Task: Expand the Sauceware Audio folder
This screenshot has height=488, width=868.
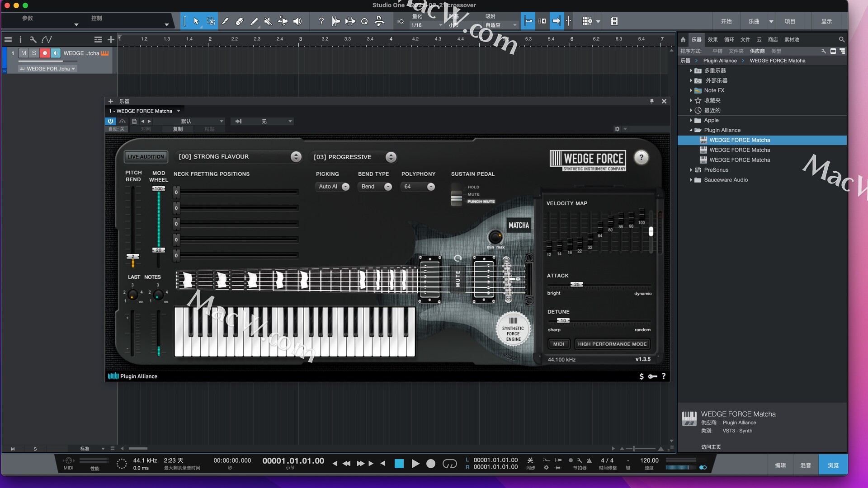Action: pyautogui.click(x=691, y=180)
